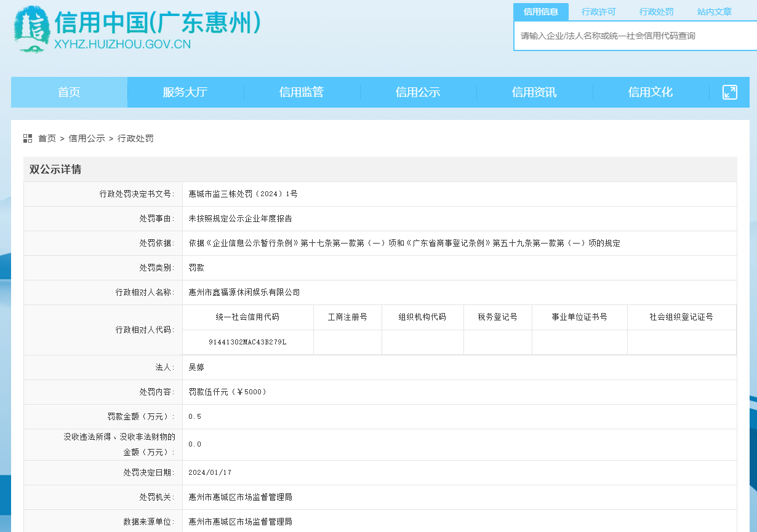Screen dimensions: 757x532
Task: Click the 处罚类别 row label
Action: click(157, 268)
